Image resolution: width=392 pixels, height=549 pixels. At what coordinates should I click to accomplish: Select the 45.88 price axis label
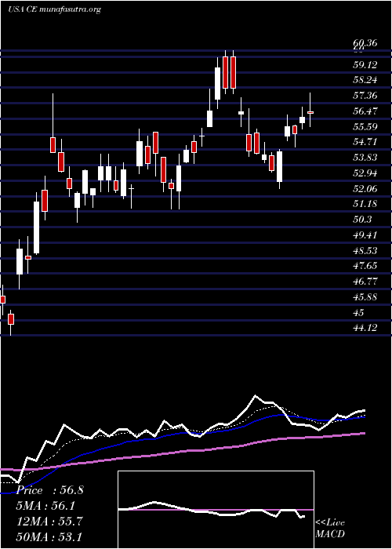coord(365,297)
